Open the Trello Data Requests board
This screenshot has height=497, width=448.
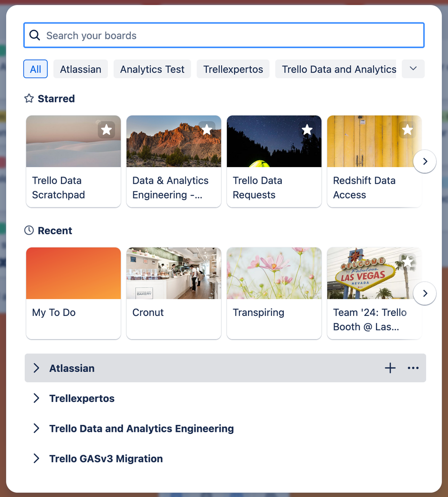(274, 161)
